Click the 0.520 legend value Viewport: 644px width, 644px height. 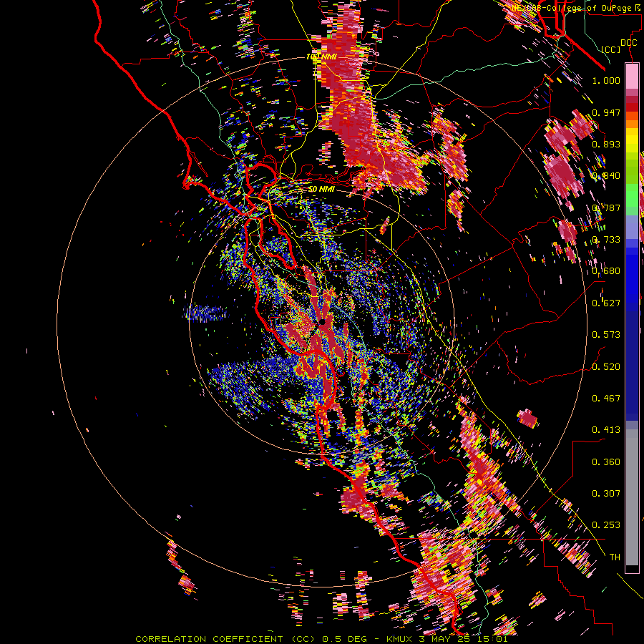[606, 367]
